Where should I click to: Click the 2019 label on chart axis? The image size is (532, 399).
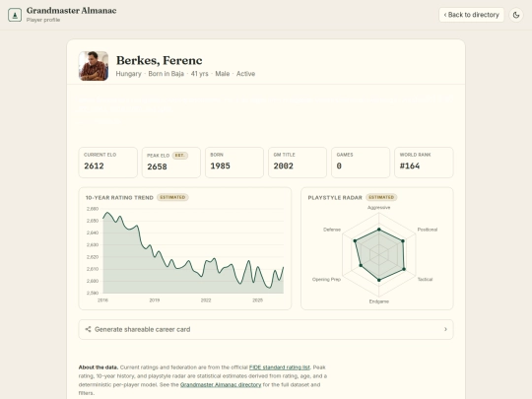155,299
